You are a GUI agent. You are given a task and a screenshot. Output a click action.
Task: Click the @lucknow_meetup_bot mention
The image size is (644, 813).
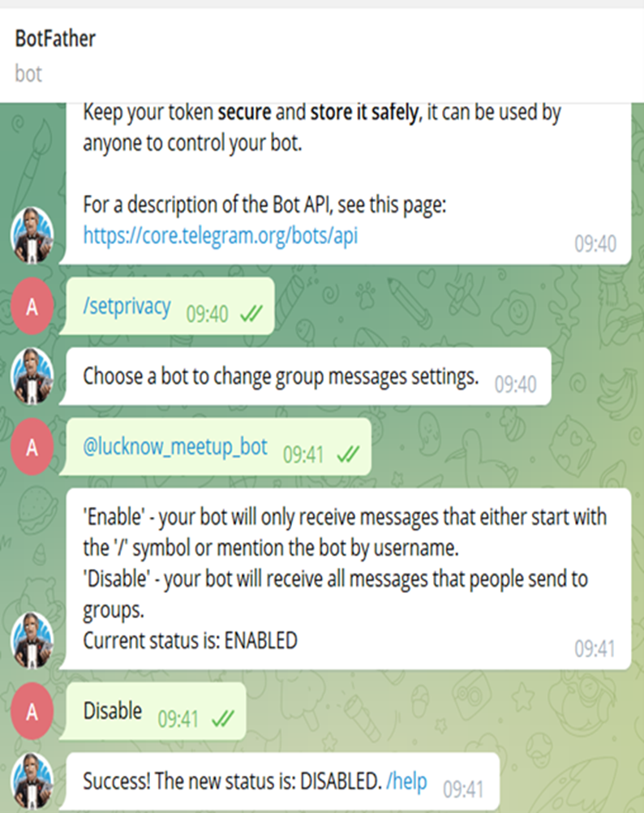175,447
